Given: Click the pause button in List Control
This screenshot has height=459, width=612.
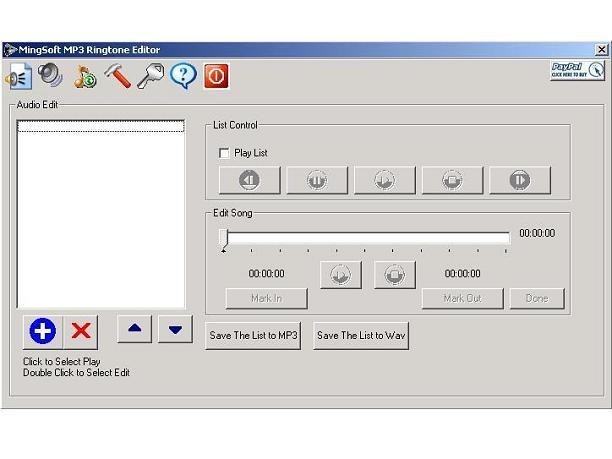Looking at the screenshot, I should click(x=317, y=180).
